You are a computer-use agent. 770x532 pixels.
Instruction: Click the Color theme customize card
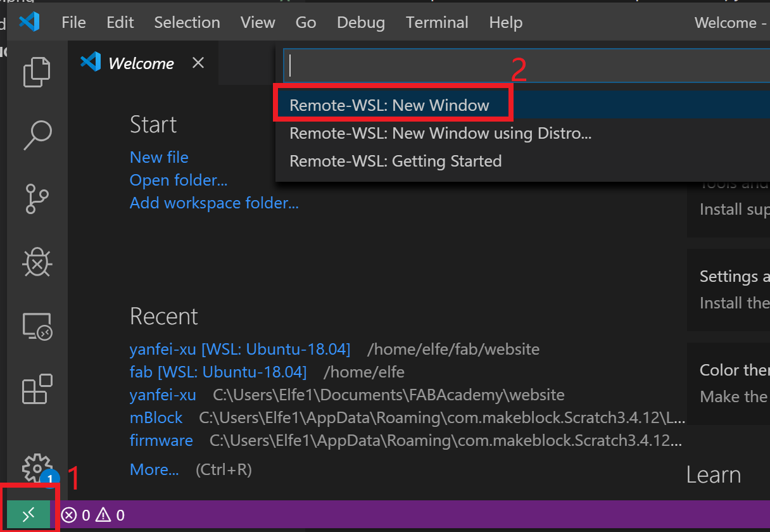[x=728, y=383]
